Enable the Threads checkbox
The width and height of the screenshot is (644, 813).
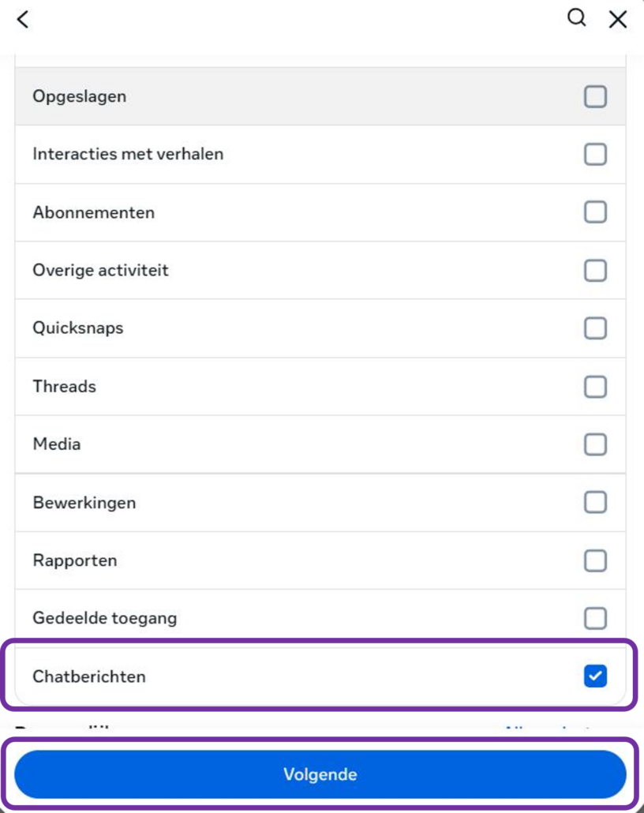point(595,387)
